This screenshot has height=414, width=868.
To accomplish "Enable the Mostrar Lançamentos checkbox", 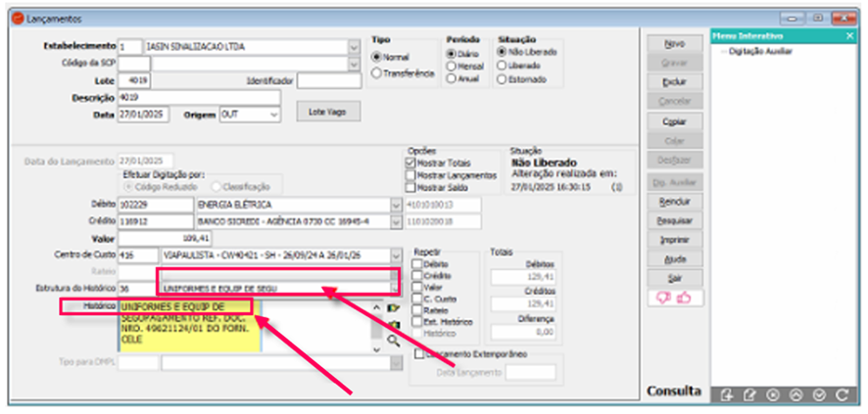I will click(x=410, y=174).
